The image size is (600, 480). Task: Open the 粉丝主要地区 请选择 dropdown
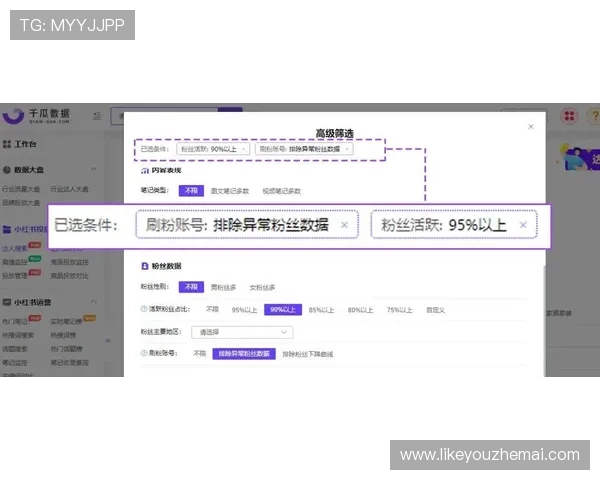[242, 332]
